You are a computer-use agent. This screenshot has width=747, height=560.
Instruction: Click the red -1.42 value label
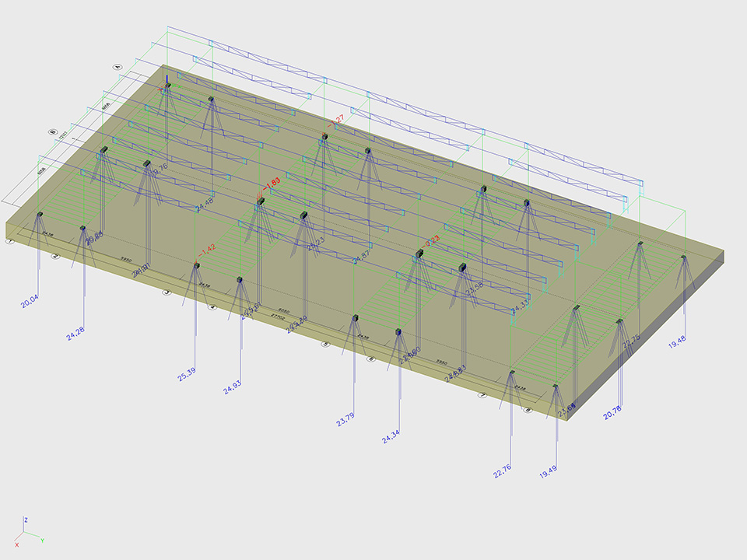click(x=206, y=252)
